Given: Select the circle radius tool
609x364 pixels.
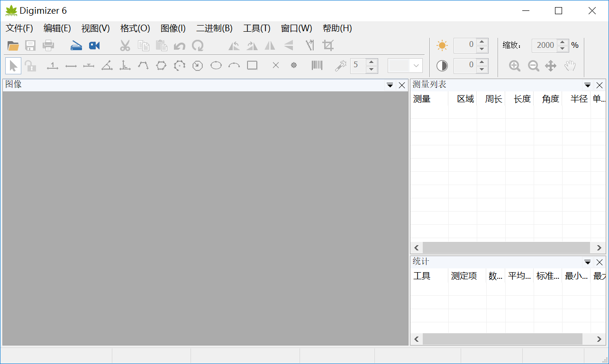Looking at the screenshot, I should (198, 66).
